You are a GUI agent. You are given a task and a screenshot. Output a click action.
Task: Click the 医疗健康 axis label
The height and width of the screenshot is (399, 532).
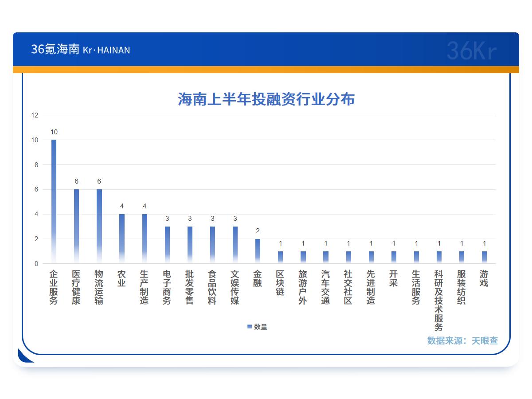(x=76, y=287)
